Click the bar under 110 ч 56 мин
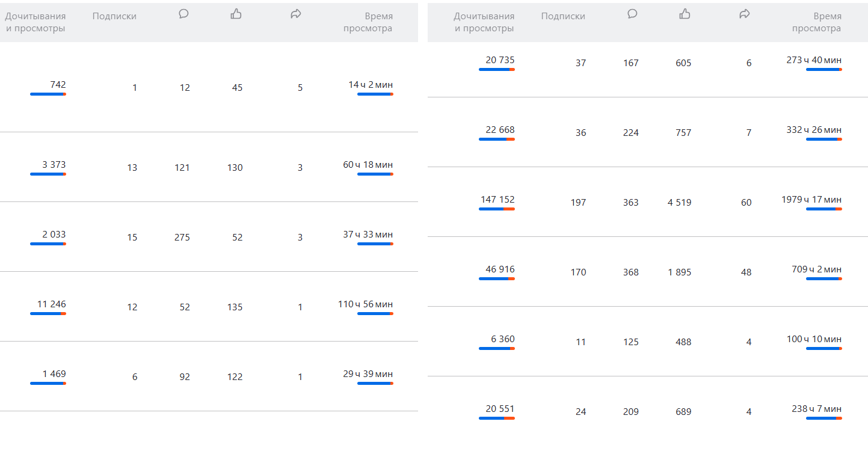The height and width of the screenshot is (451, 868). tap(375, 314)
